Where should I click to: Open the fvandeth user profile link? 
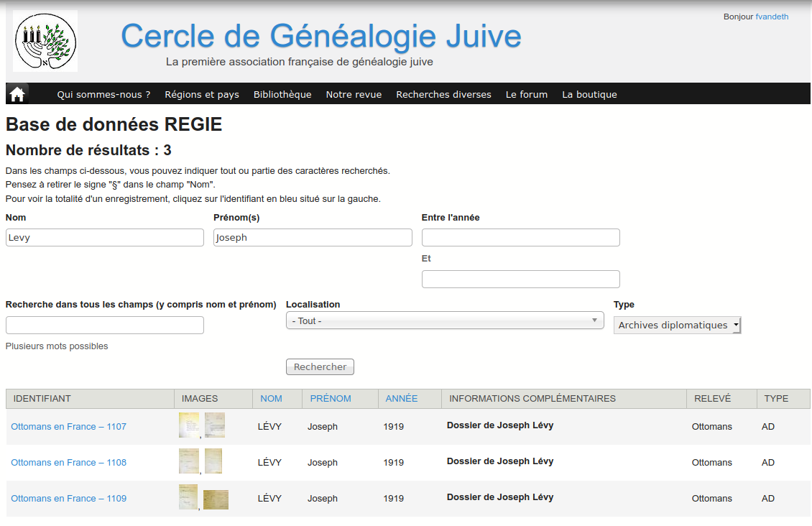772,17
